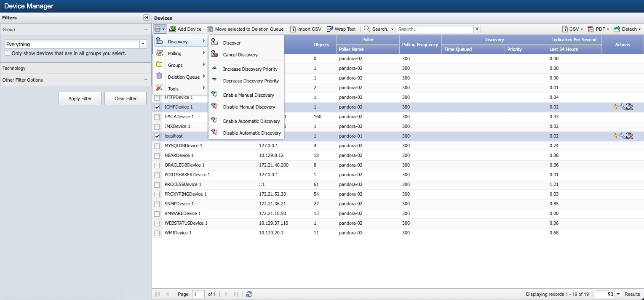Image resolution: width=644 pixels, height=300 pixels.
Task: Sort by Objects column header
Action: tap(323, 44)
